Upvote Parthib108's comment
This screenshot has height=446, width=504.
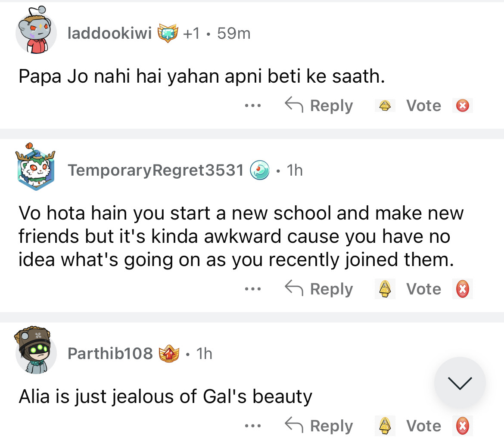tap(385, 426)
